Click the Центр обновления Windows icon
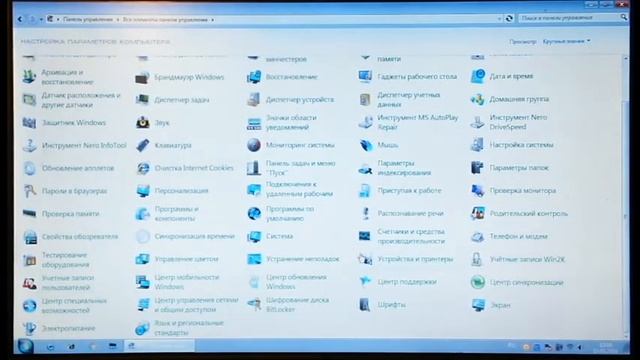The image size is (640, 360). point(254,282)
